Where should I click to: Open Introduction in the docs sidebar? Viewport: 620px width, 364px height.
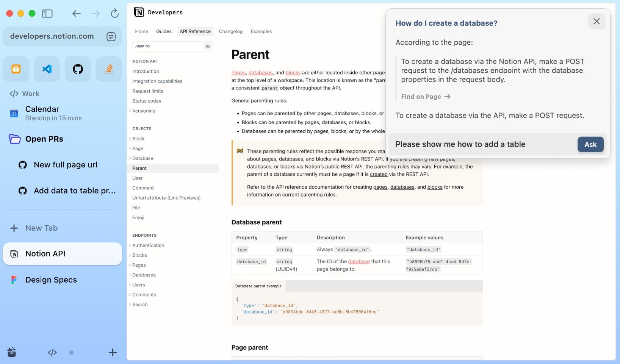click(x=146, y=71)
